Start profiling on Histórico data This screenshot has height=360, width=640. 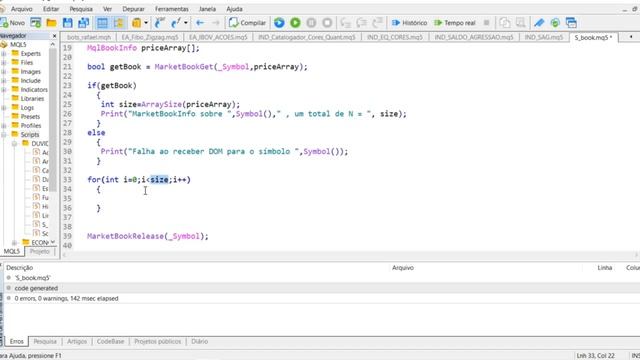(x=409, y=23)
